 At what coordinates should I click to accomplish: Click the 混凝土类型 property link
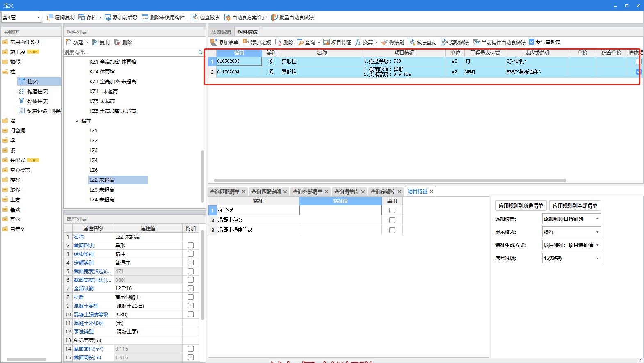pos(86,306)
